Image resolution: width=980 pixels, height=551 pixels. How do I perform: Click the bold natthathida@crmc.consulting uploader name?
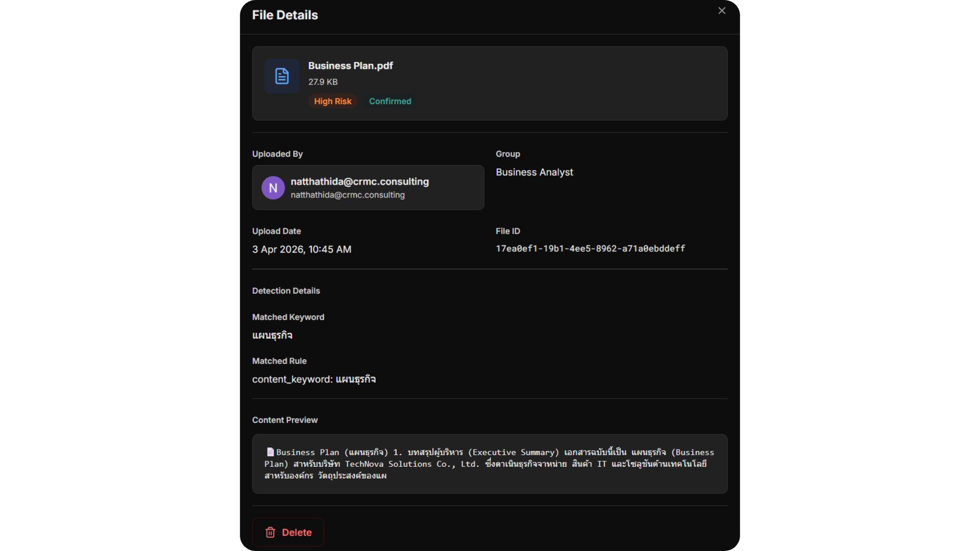point(360,182)
